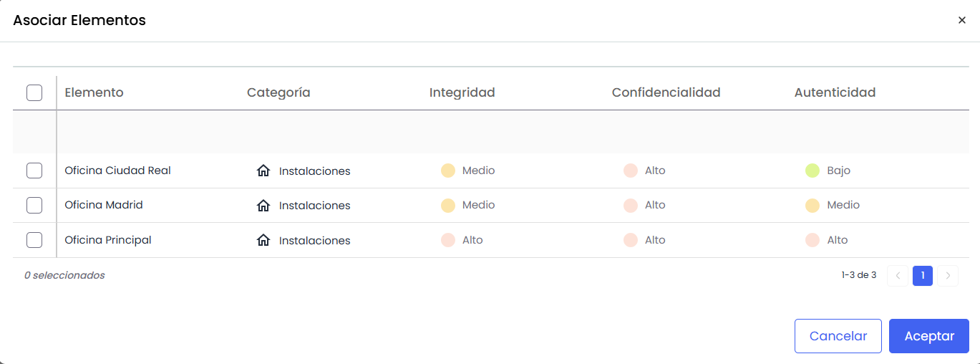Close the Asociar Elementos dialog
The image size is (980, 364).
tap(962, 20)
